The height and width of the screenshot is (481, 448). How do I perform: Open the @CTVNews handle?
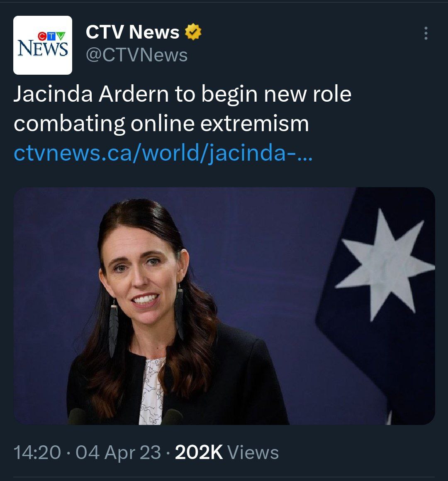click(x=137, y=55)
